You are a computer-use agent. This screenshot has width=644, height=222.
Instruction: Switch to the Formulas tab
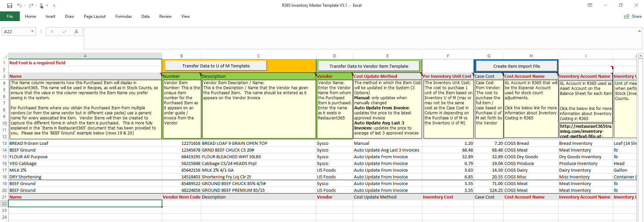pos(123,16)
